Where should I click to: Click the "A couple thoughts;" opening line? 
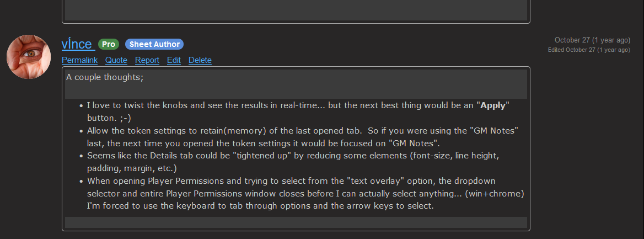pyautogui.click(x=105, y=77)
